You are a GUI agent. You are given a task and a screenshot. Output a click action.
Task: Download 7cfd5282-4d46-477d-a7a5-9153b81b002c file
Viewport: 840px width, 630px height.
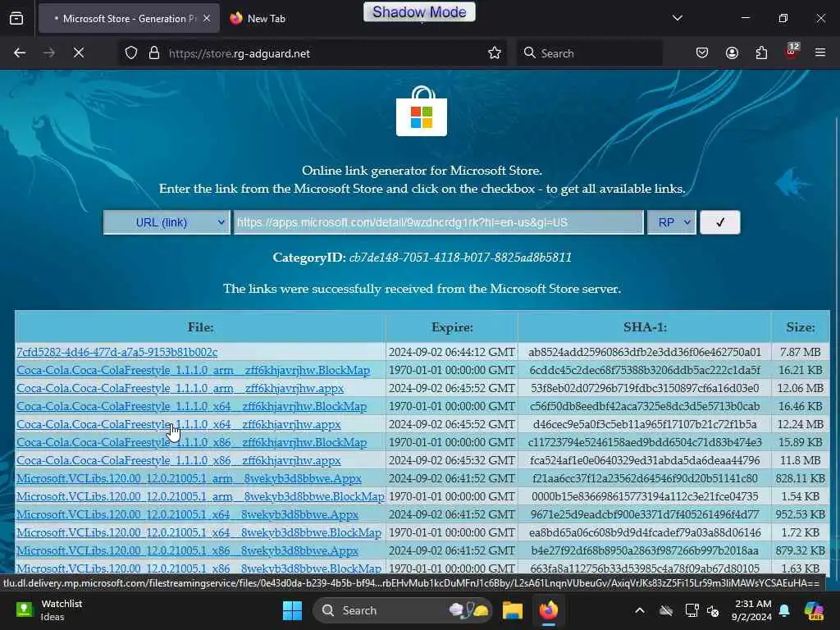[x=116, y=352]
